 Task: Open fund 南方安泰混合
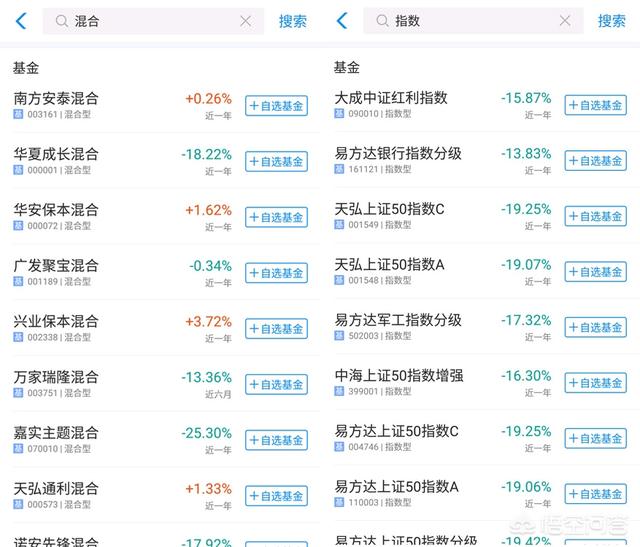[x=56, y=98]
